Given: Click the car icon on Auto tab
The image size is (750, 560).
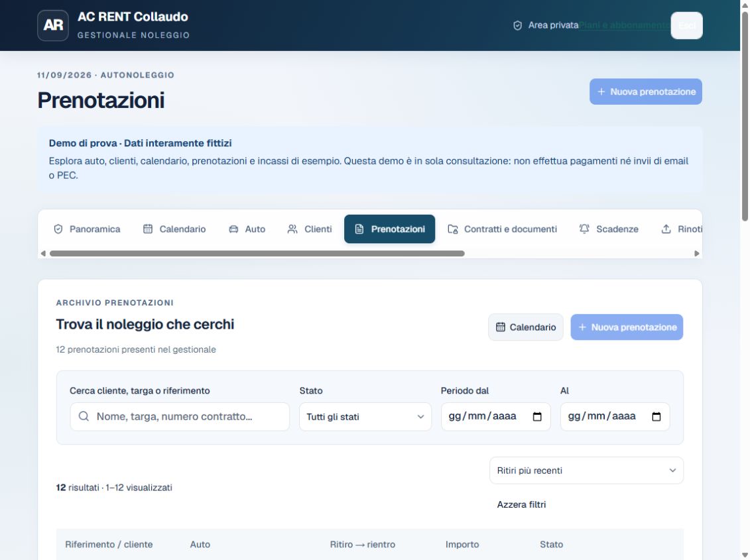Looking at the screenshot, I should click(233, 229).
